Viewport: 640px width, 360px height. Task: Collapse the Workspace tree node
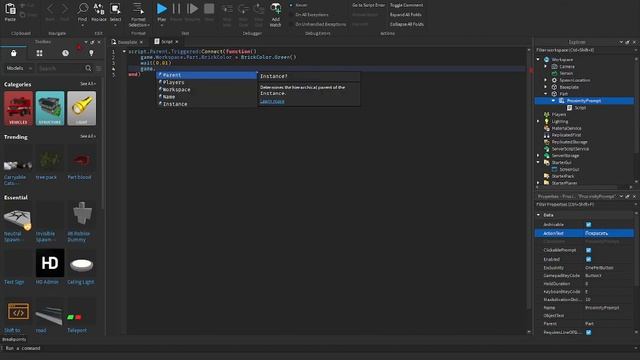[538, 60]
